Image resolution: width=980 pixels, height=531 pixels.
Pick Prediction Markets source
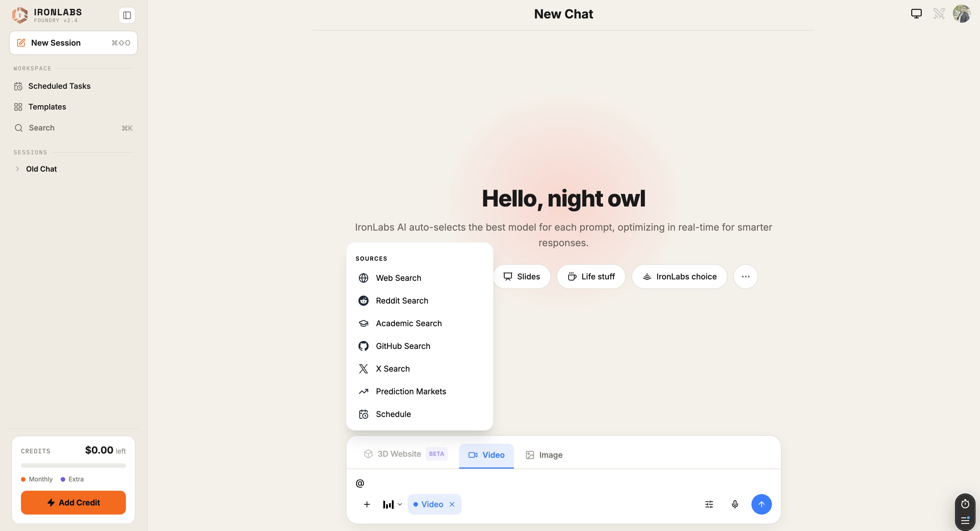[x=420, y=392]
